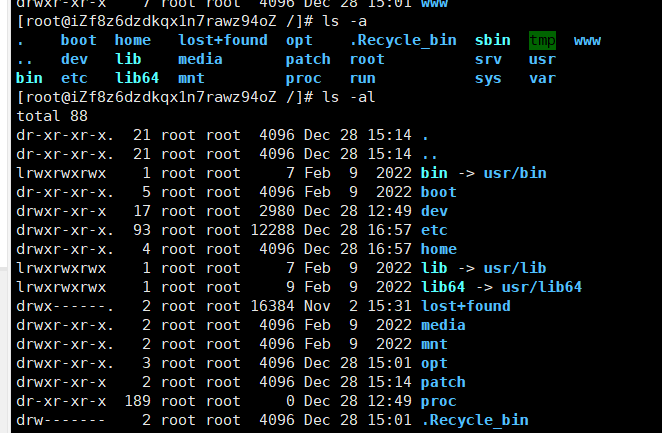The height and width of the screenshot is (433, 662).
Task: Click the mnt name in the ls -al listing
Action: click(x=434, y=344)
